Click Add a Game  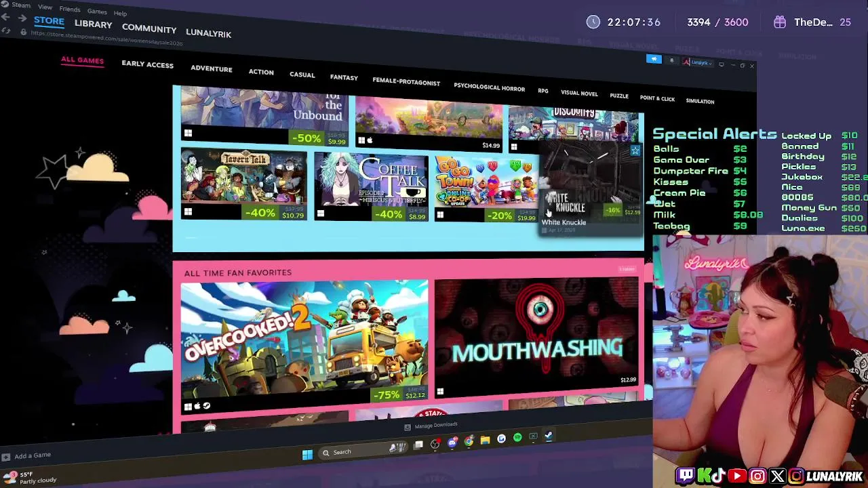coord(26,456)
